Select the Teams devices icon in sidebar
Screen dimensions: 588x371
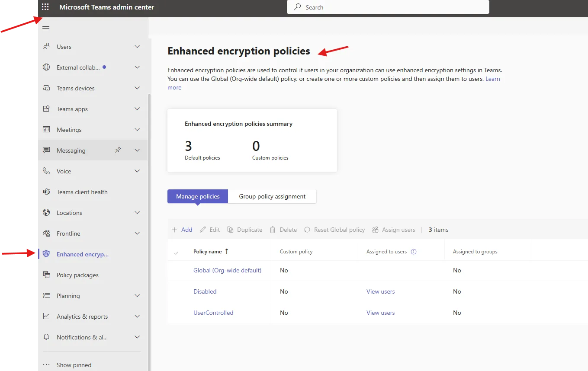pos(46,88)
